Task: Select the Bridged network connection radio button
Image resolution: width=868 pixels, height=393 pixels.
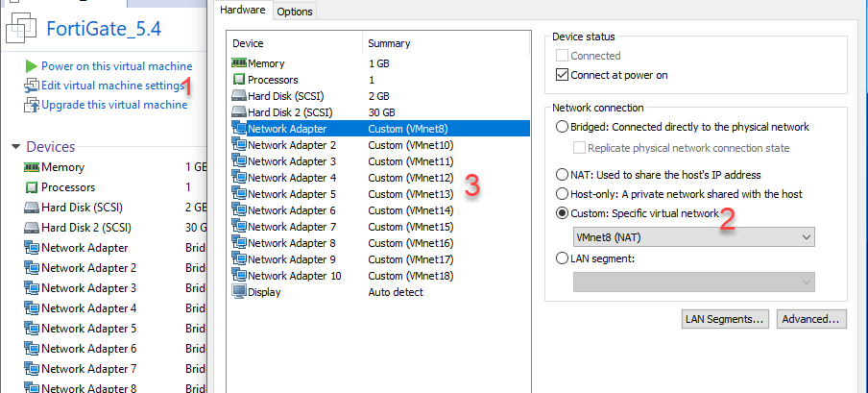Action: (562, 127)
